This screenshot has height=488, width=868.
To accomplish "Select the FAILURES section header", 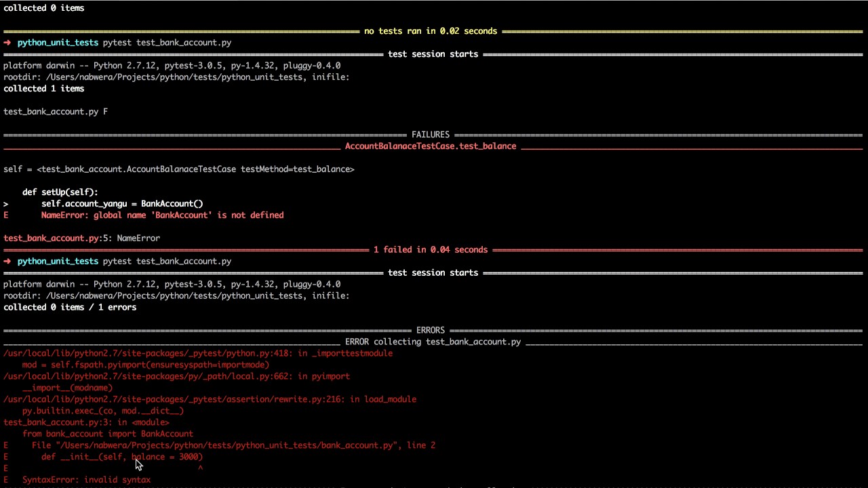I will tap(430, 135).
